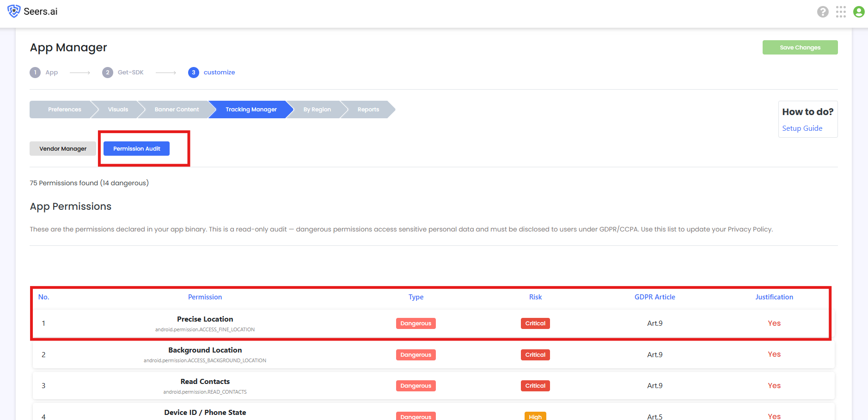This screenshot has height=420, width=868.
Task: Open the apps grid menu icon
Action: (x=841, y=12)
